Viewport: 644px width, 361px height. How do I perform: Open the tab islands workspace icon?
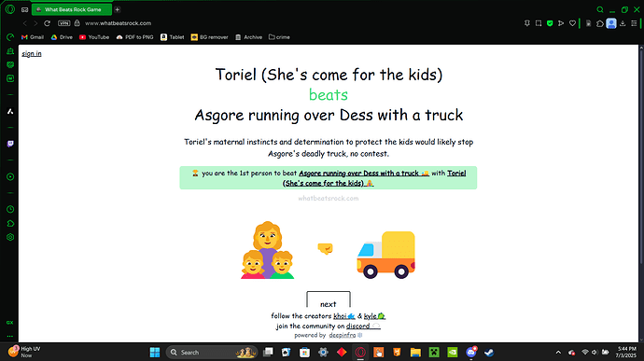(24, 9)
